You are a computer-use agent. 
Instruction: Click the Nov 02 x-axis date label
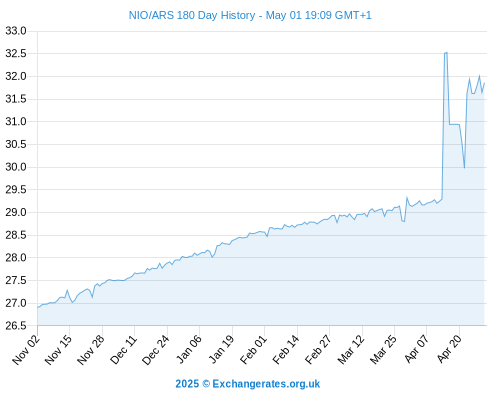pos(26,350)
